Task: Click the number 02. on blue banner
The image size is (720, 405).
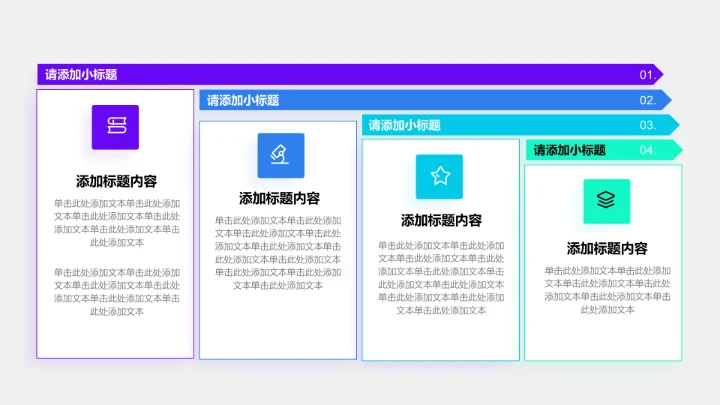Action: point(648,100)
